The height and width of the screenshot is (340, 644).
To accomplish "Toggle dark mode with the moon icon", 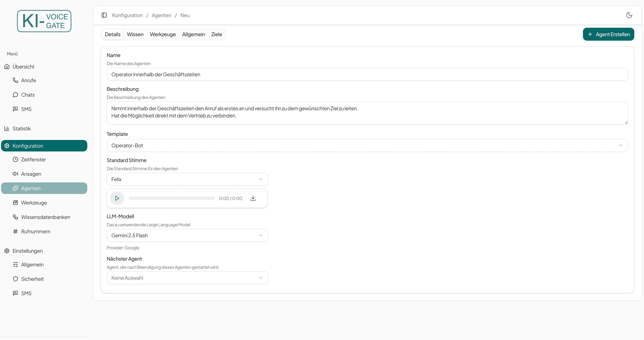I will coord(629,15).
